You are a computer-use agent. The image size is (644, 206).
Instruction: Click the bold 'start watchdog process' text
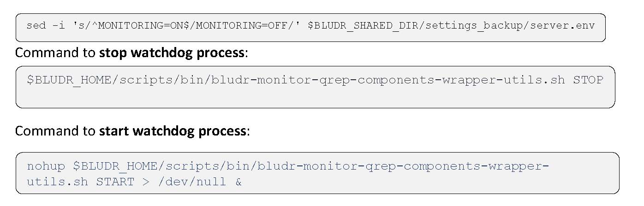(x=173, y=131)
